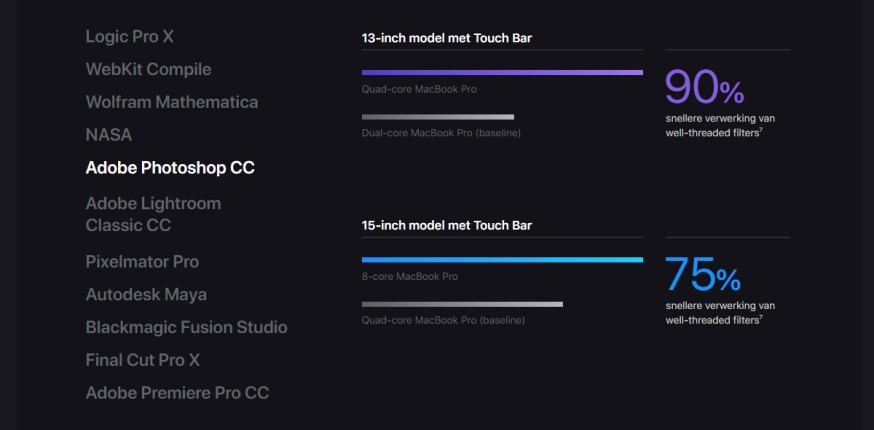This screenshot has height=430, width=874.
Task: Click the 15-inch model met Touch Bar heading
Action: click(446, 226)
